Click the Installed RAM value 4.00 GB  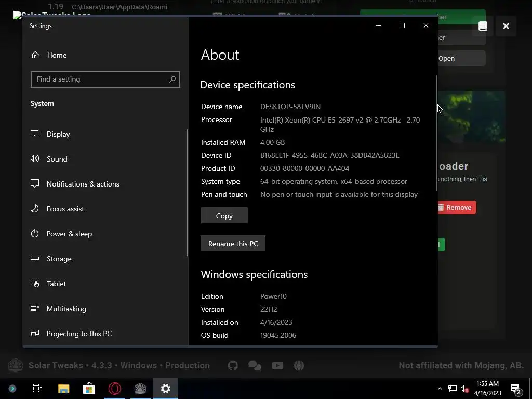pos(272,142)
